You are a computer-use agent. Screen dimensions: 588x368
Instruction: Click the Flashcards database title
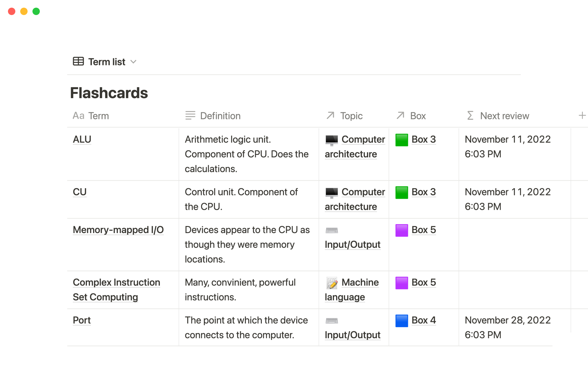pos(109,93)
